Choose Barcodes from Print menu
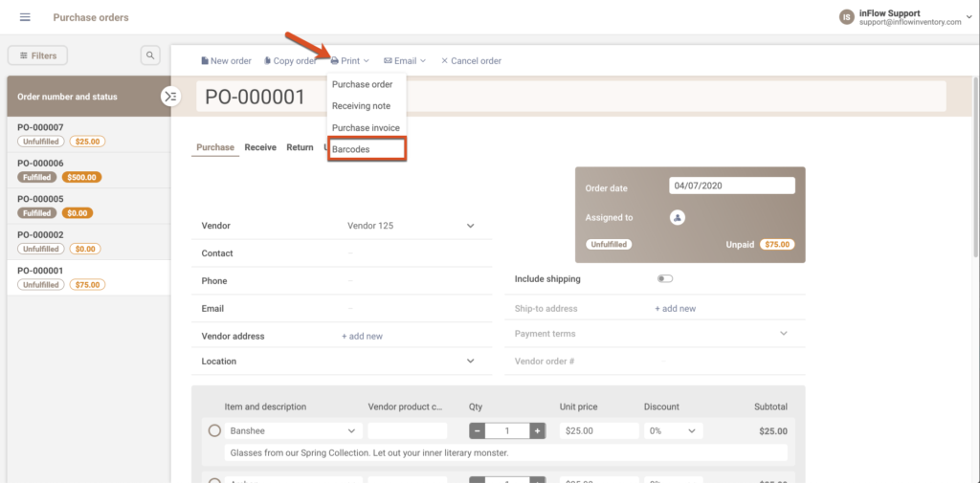The height and width of the screenshot is (483, 980). (x=367, y=149)
